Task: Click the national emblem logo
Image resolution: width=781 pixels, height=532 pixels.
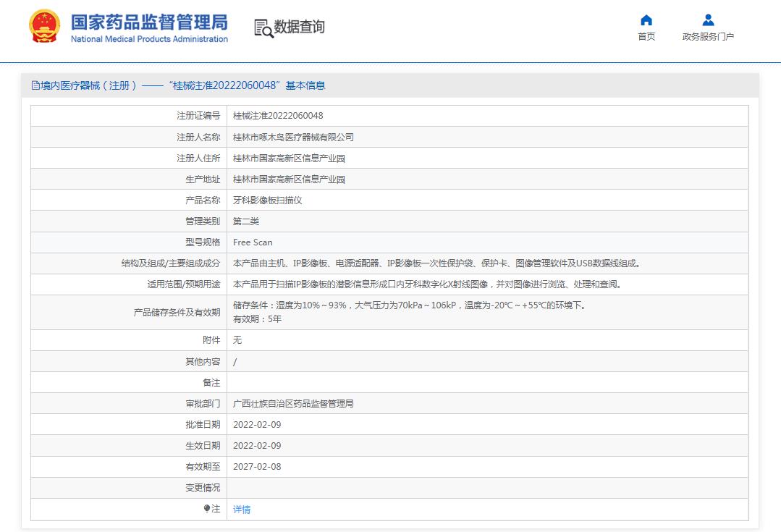Action: tap(44, 26)
